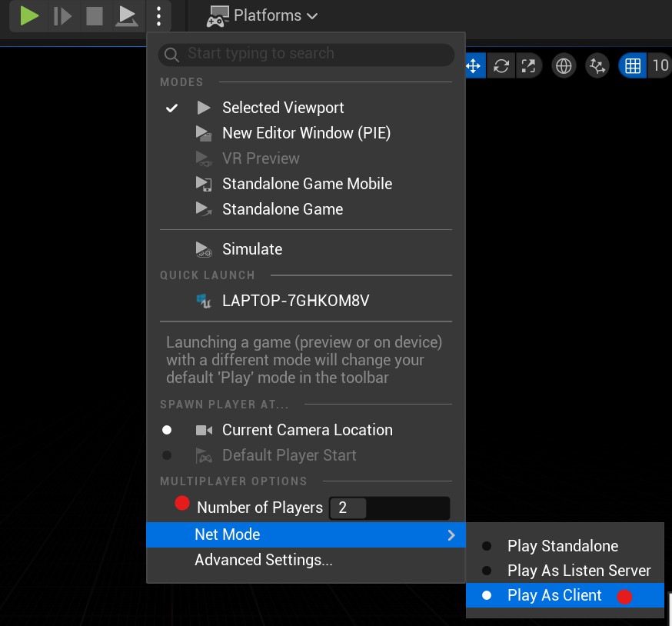Select Current Camera Location radio button
672x626 pixels.
[x=167, y=430]
